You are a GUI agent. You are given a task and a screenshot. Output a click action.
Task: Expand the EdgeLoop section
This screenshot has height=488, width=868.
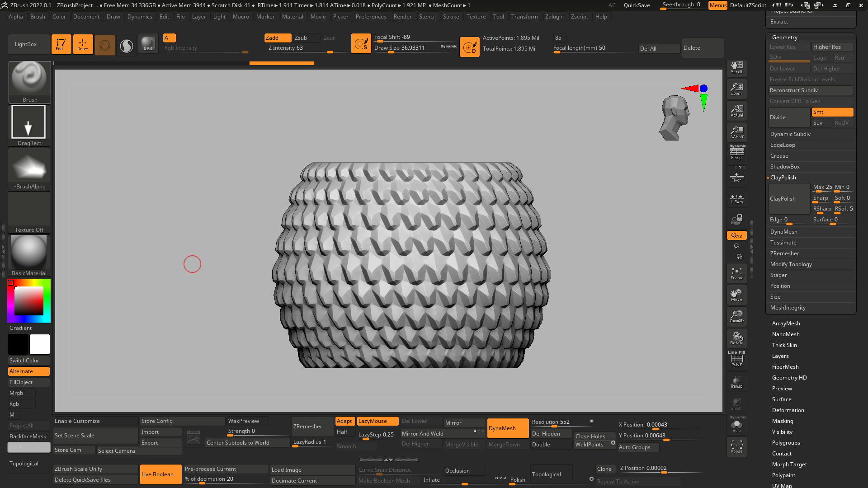(783, 145)
